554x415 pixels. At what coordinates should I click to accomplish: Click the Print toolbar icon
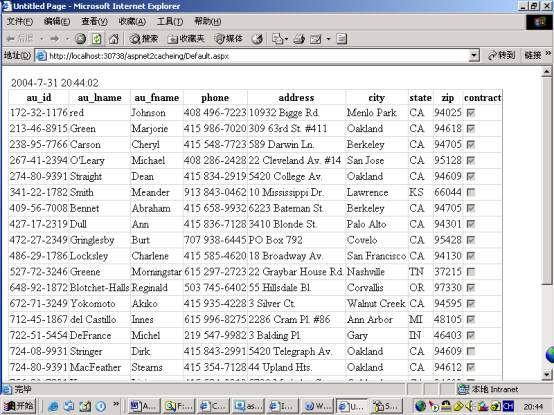[x=299, y=38]
